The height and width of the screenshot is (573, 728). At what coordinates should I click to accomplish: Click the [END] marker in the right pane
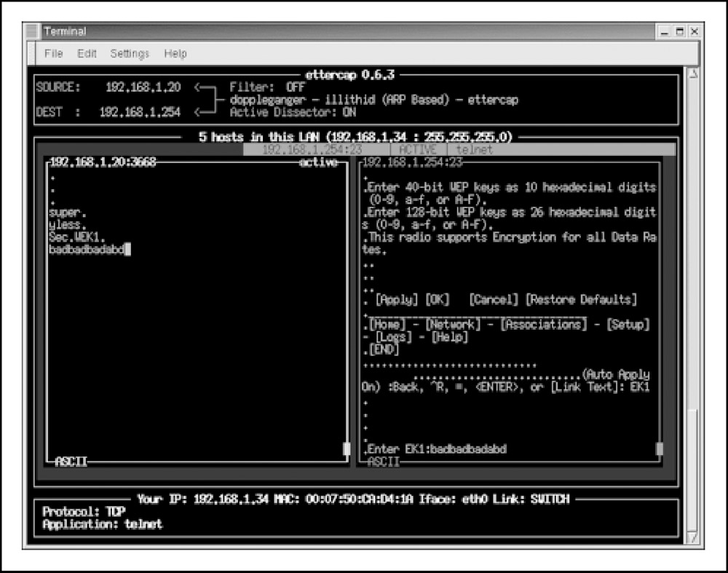tap(384, 349)
